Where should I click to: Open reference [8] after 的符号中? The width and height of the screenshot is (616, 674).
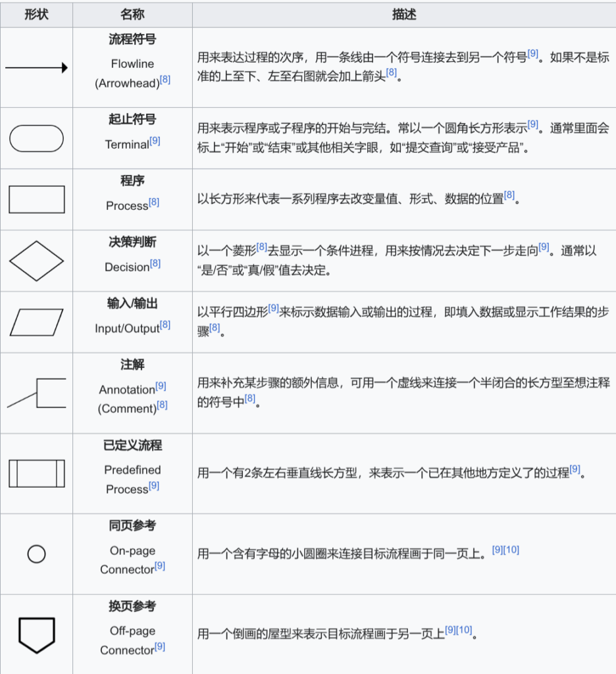249,398
